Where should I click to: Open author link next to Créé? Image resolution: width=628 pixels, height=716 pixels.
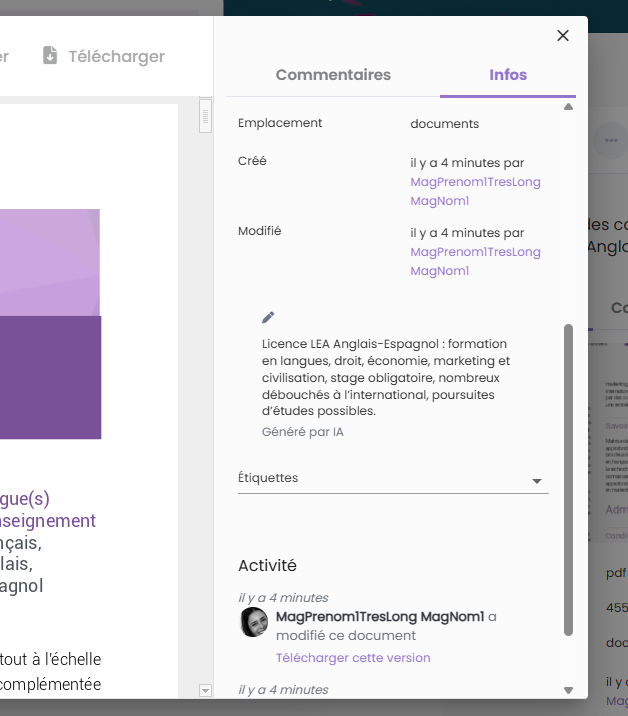(475, 191)
